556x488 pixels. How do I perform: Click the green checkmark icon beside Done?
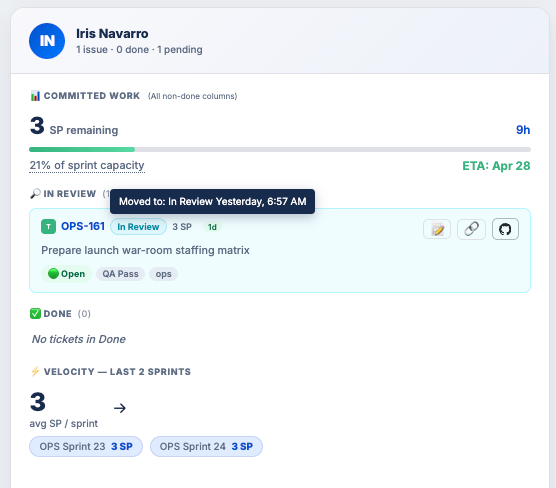coord(35,314)
